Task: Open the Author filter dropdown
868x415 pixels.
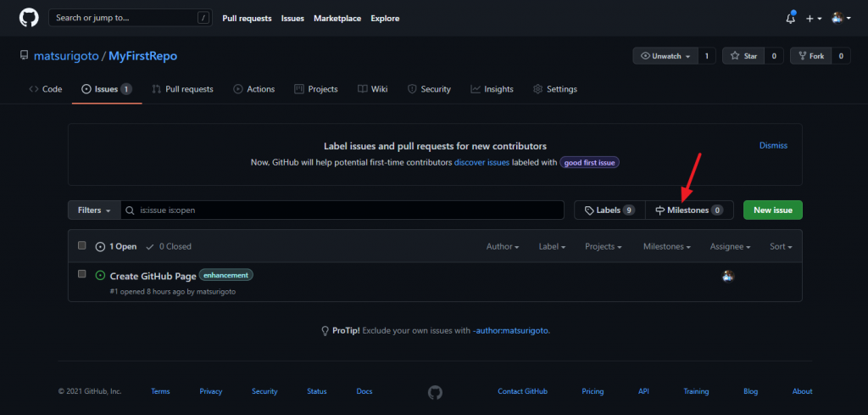Action: [503, 247]
